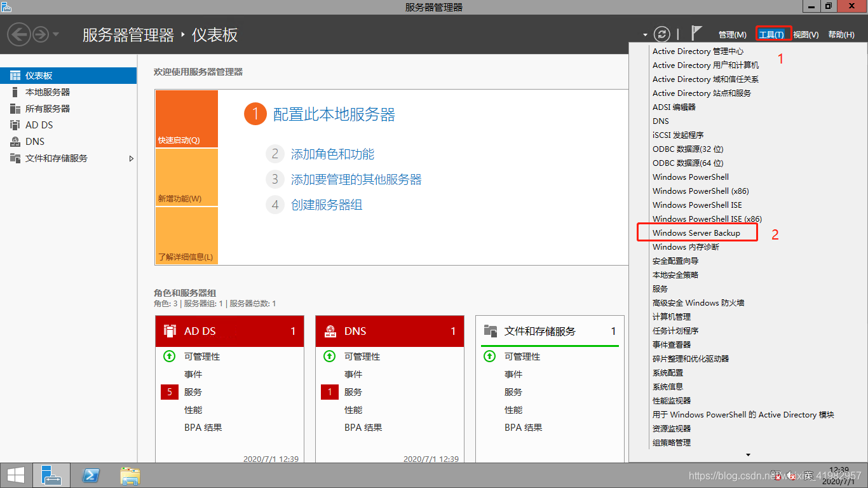868x488 pixels.
Task: Click green 可管理性 status icon in DNS tile
Action: pyautogui.click(x=330, y=356)
